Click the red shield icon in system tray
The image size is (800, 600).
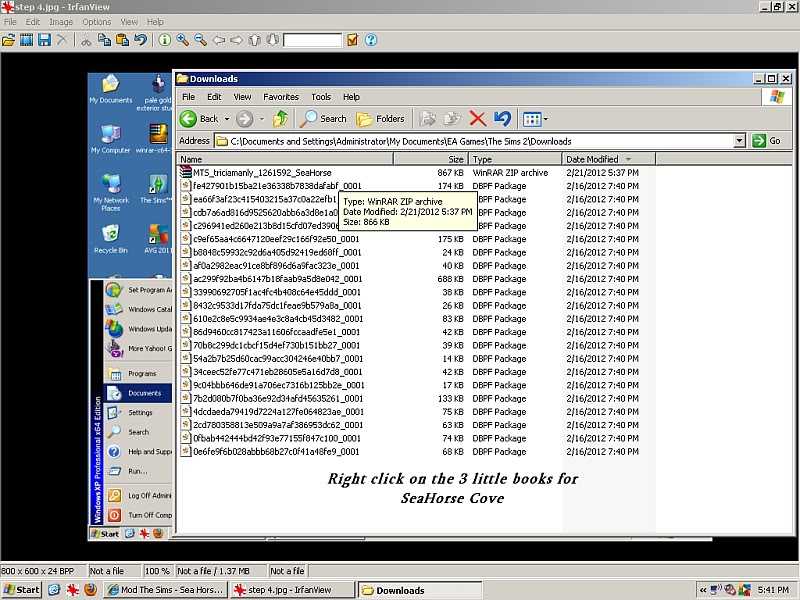[x=730, y=590]
